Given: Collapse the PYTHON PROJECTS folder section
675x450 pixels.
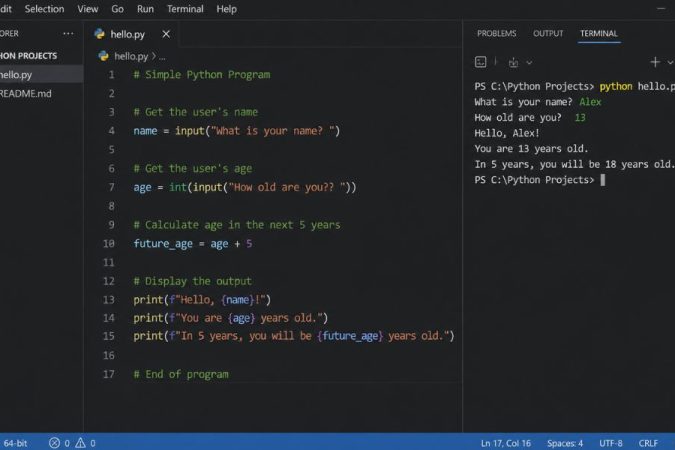Looking at the screenshot, I should point(28,56).
